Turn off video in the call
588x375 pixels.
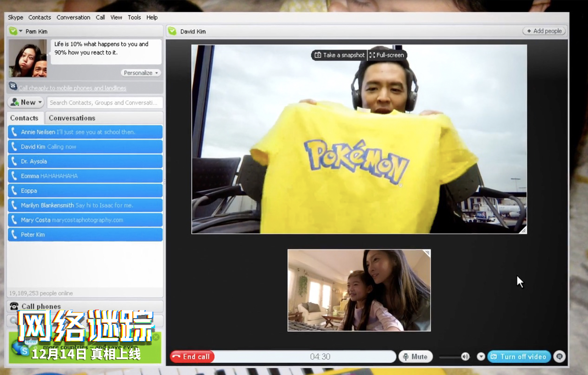click(519, 357)
